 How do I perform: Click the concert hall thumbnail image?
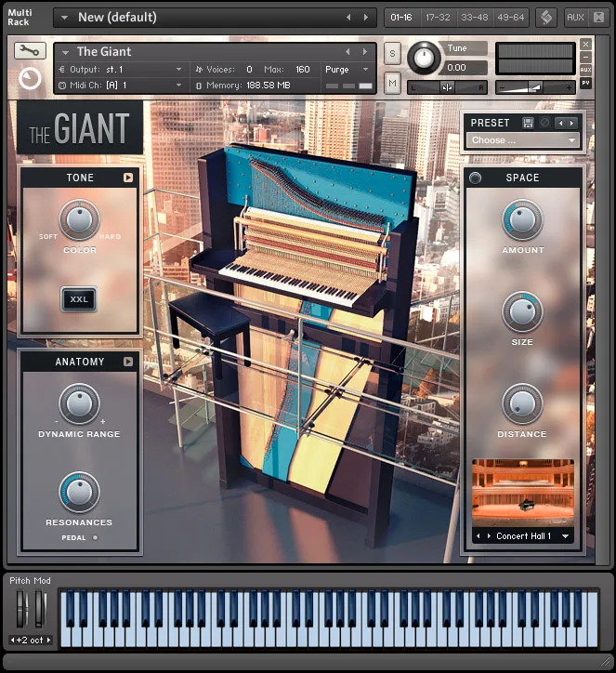pyautogui.click(x=523, y=493)
